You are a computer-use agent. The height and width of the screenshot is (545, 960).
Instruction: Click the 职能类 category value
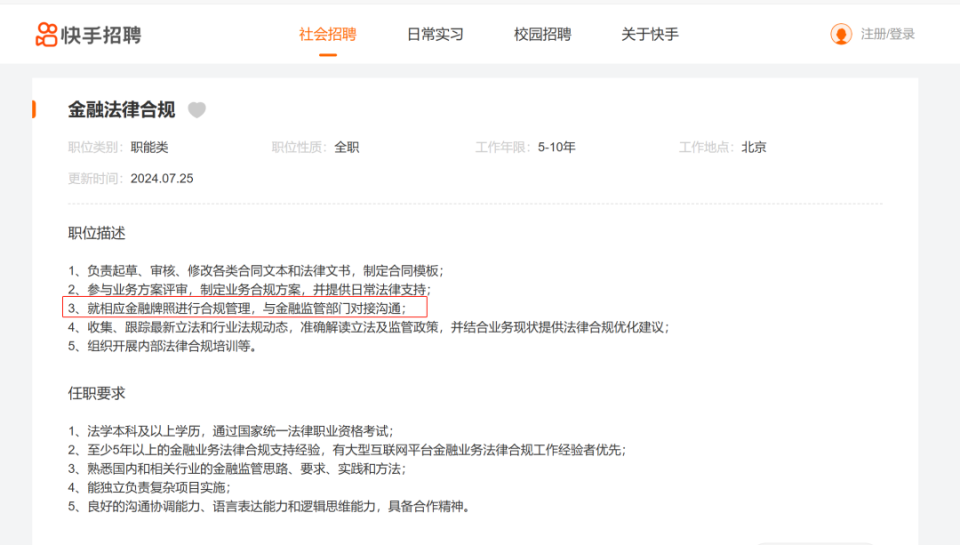pos(149,148)
